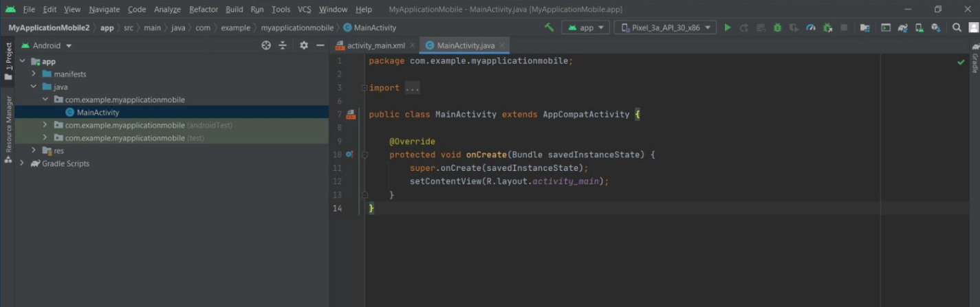Click the Run with Coverage icon

coord(794,27)
